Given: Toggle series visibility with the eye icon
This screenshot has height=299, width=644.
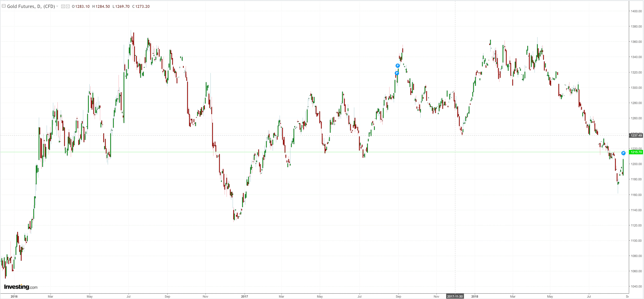Looking at the screenshot, I should 63,6.
